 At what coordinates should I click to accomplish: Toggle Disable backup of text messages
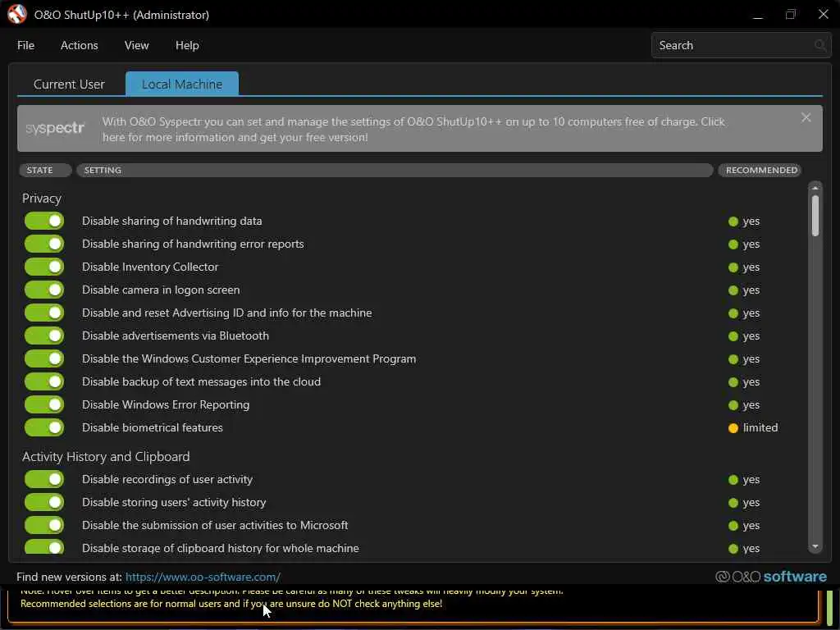44,381
